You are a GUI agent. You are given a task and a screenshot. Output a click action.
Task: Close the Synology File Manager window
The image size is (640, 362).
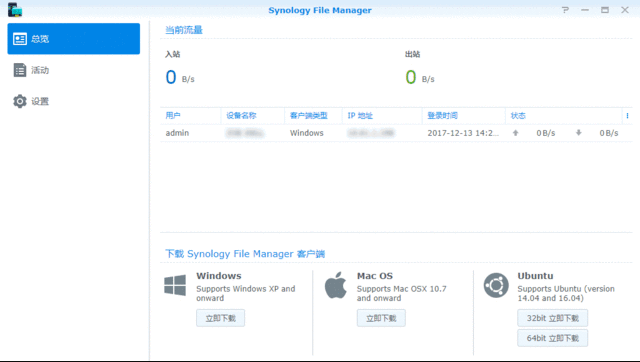625,10
